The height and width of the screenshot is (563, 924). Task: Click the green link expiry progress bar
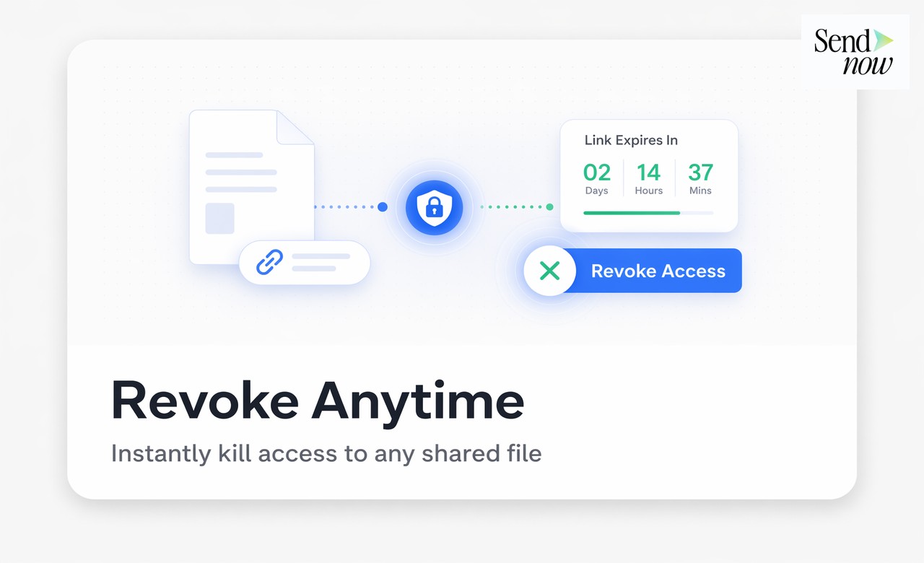632,213
